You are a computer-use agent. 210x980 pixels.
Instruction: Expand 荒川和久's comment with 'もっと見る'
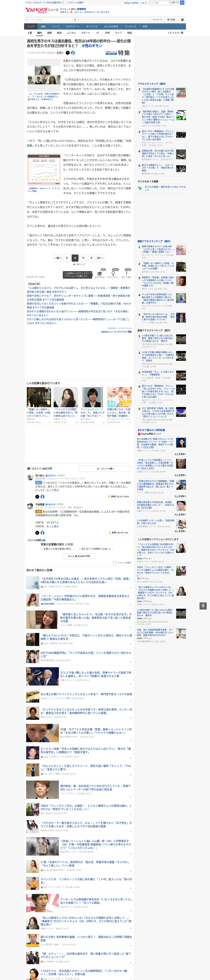click(x=53, y=490)
